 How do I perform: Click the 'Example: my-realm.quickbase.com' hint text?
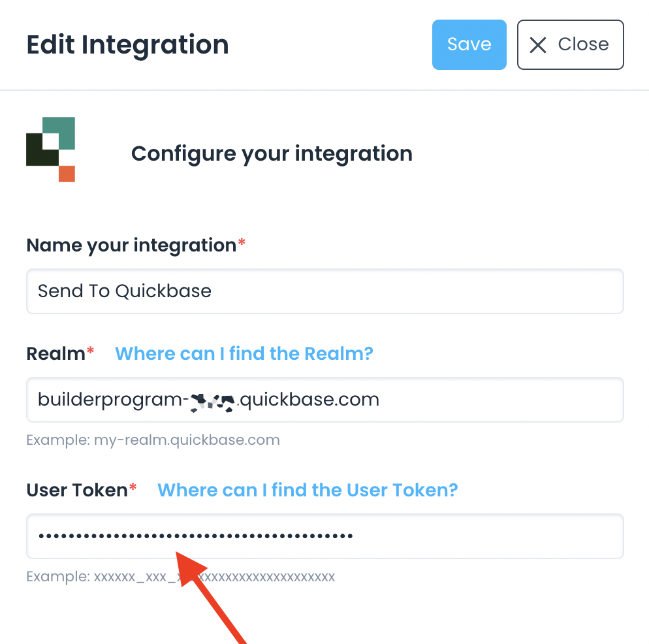(x=153, y=440)
